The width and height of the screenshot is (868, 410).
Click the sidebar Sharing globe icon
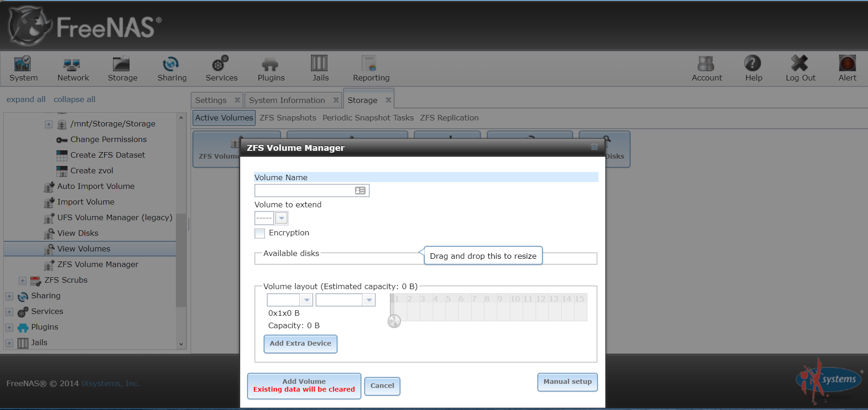click(x=23, y=296)
